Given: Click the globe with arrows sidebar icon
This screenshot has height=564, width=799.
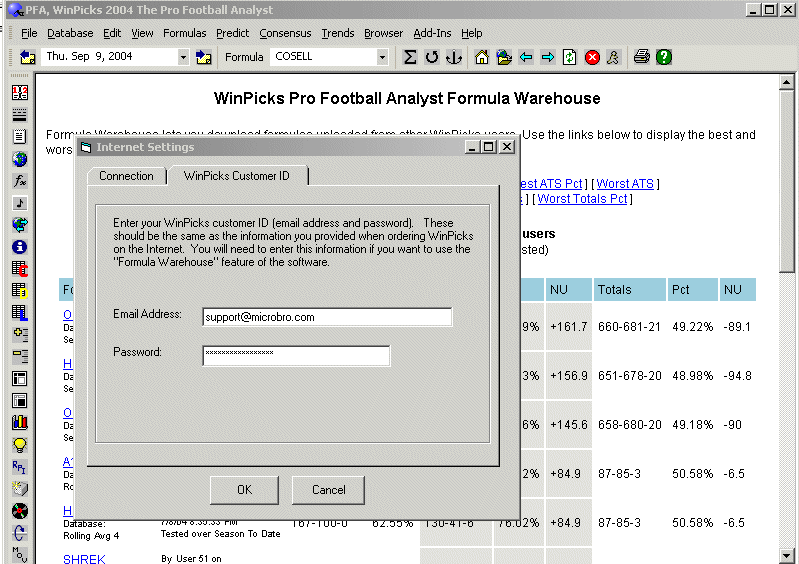Looking at the screenshot, I should 20,225.
